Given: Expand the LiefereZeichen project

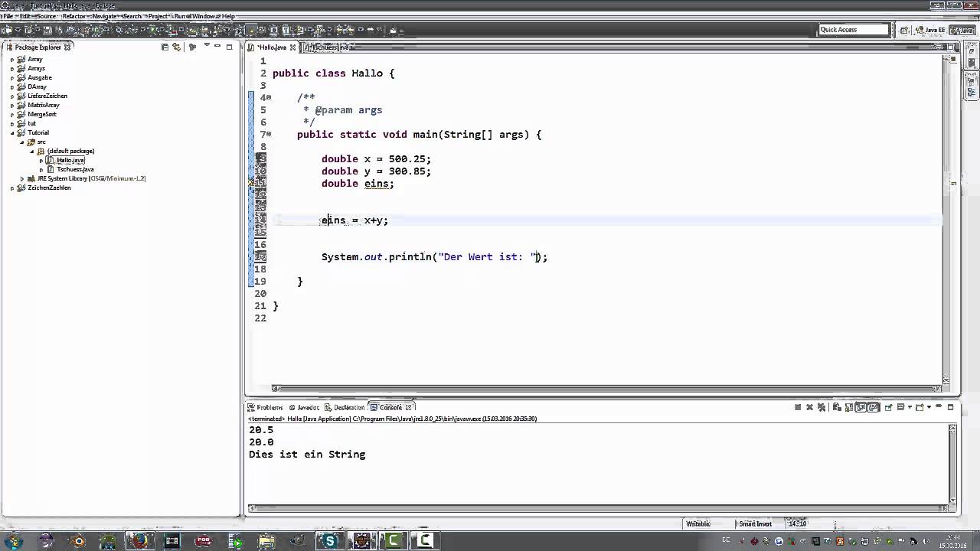Looking at the screenshot, I should [12, 96].
